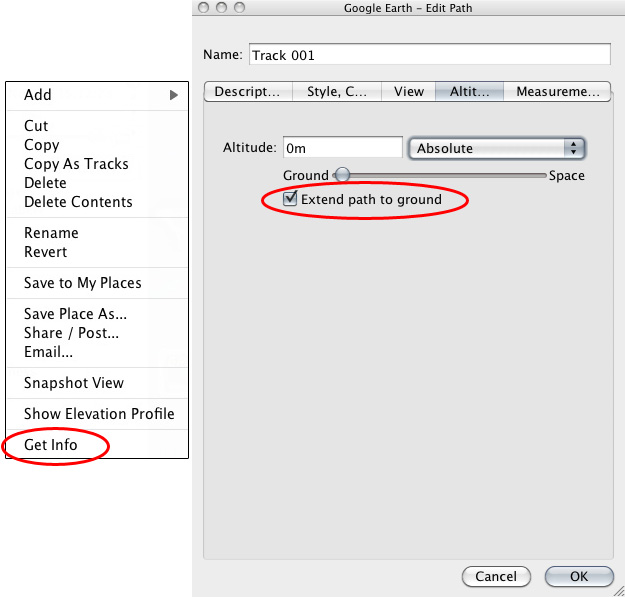
Task: Switch to the Description tab
Action: pos(248,92)
